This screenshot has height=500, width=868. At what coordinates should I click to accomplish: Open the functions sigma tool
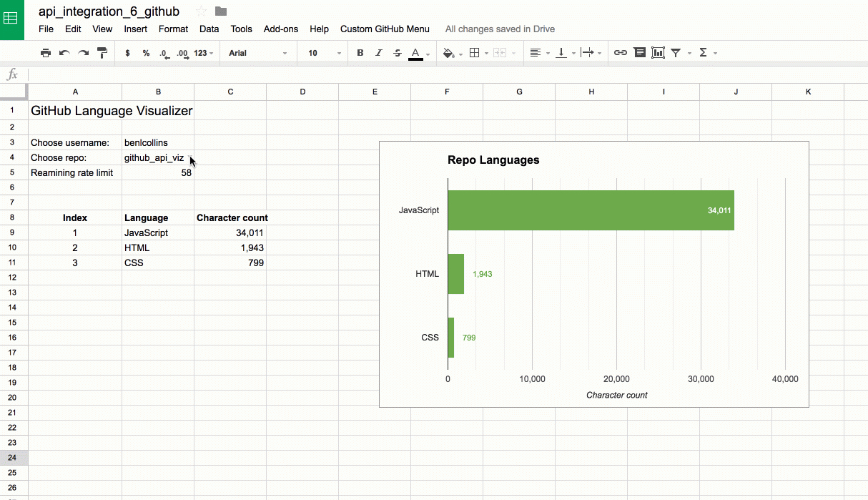pyautogui.click(x=705, y=52)
